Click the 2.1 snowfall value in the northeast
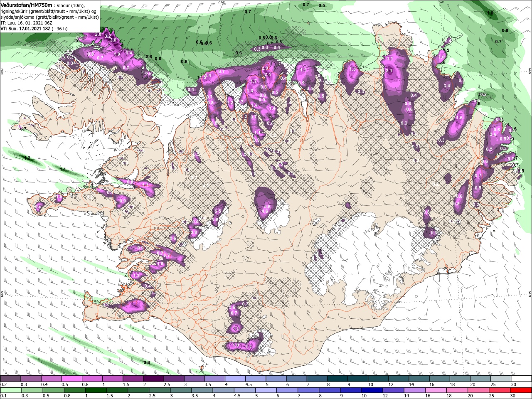The height and width of the screenshot is (399, 532). tap(389, 71)
